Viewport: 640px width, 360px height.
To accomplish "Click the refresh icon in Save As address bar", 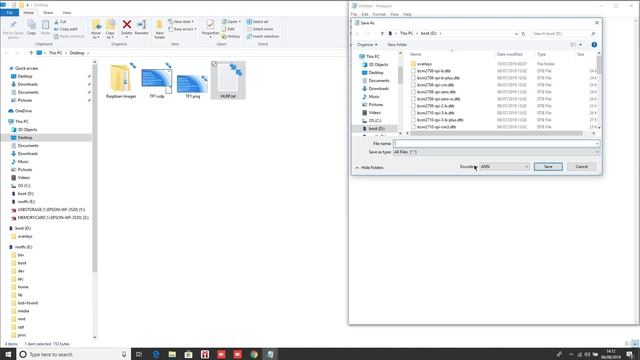I will coord(523,33).
